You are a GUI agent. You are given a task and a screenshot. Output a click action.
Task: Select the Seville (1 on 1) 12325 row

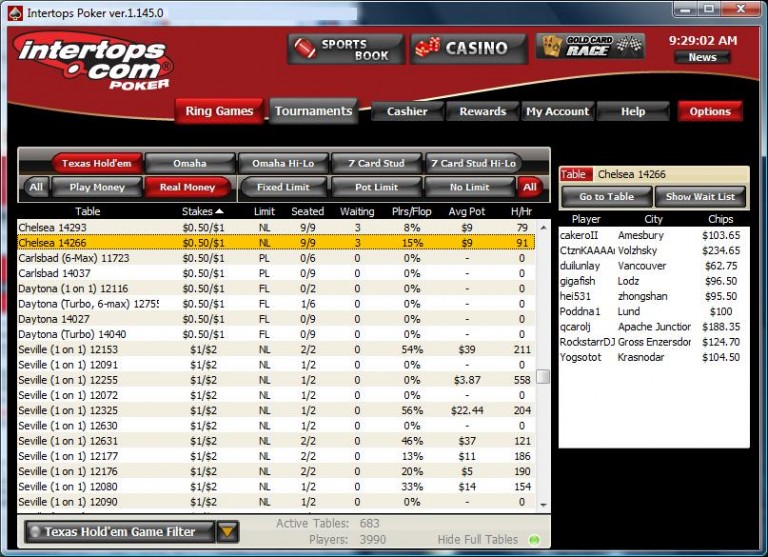coord(276,410)
